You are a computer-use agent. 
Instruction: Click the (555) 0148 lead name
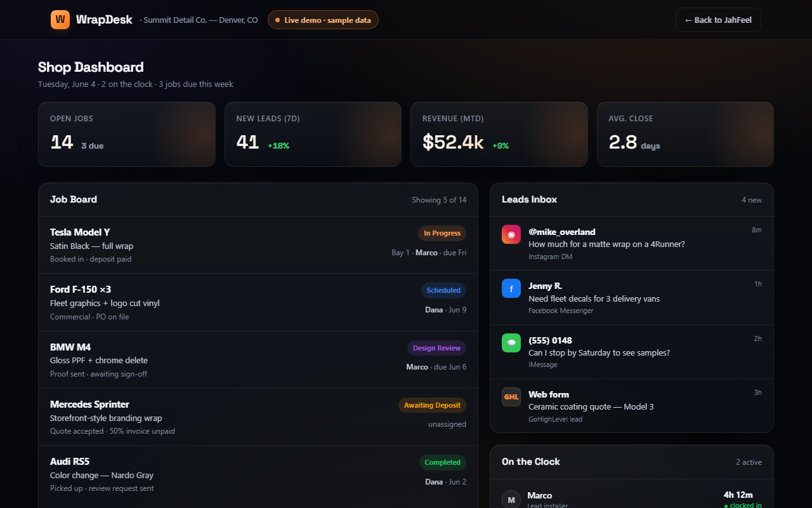pos(550,340)
